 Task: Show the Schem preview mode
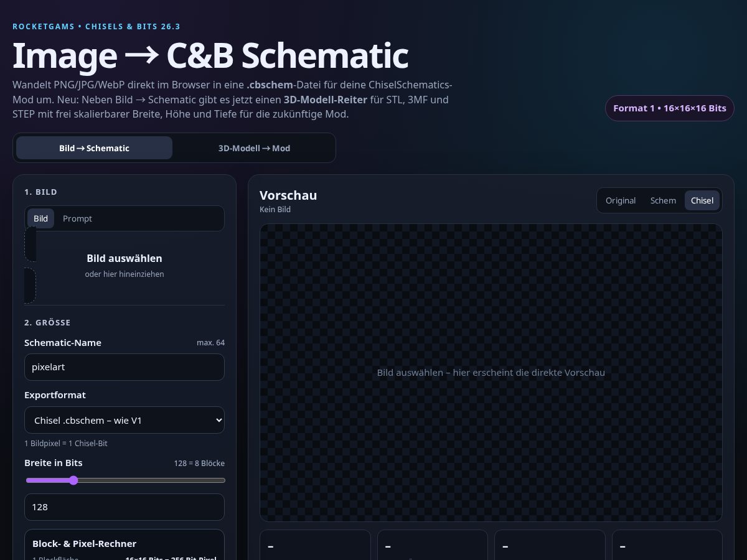coord(663,200)
